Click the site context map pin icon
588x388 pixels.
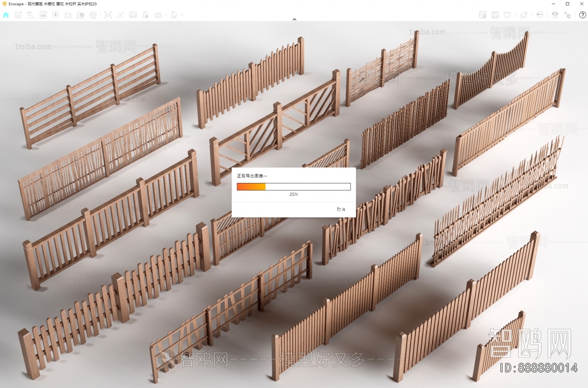pos(483,15)
